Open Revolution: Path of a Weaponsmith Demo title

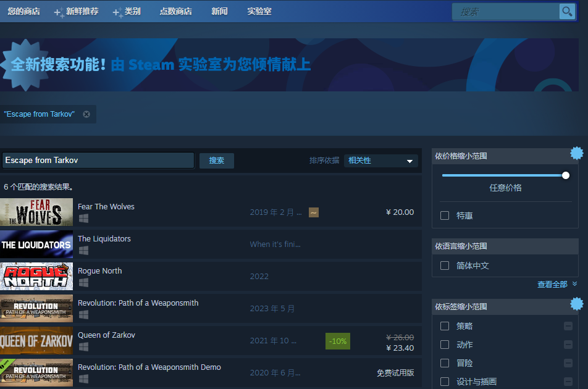[149, 367]
